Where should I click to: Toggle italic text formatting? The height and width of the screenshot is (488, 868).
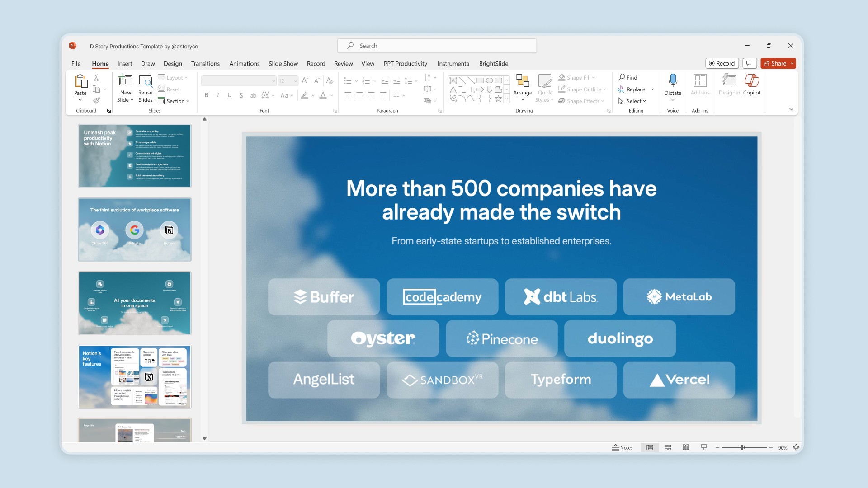[218, 95]
